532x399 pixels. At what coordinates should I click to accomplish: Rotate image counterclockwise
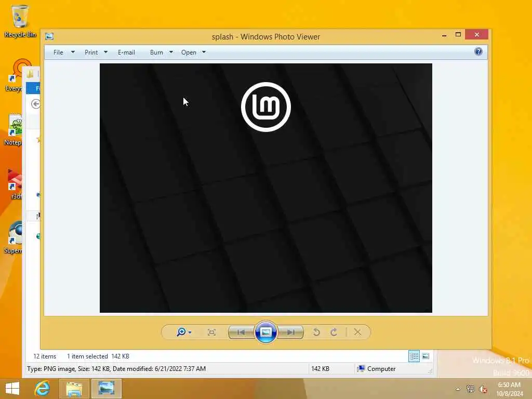coord(316,332)
